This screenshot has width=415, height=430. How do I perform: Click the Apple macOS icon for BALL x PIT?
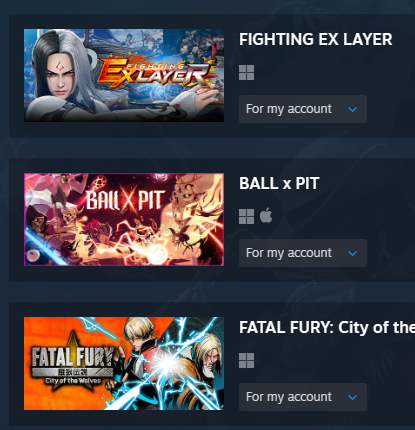click(x=266, y=215)
